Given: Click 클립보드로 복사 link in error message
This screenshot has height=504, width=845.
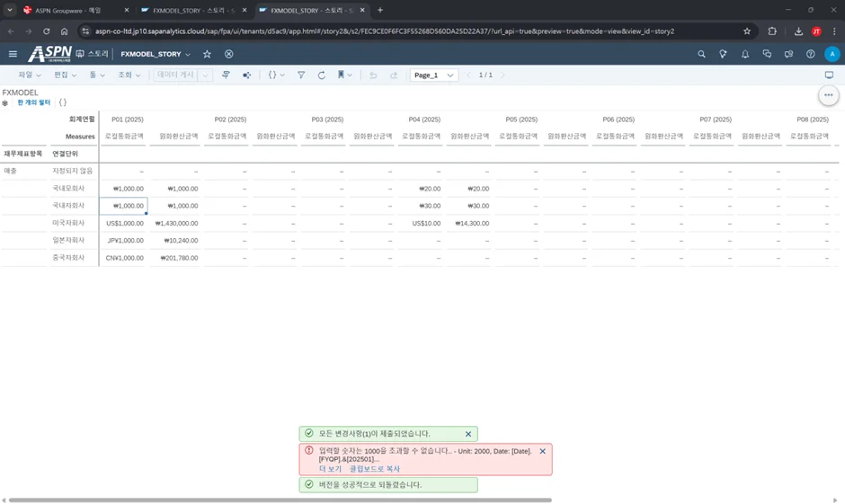Looking at the screenshot, I should [x=375, y=469].
